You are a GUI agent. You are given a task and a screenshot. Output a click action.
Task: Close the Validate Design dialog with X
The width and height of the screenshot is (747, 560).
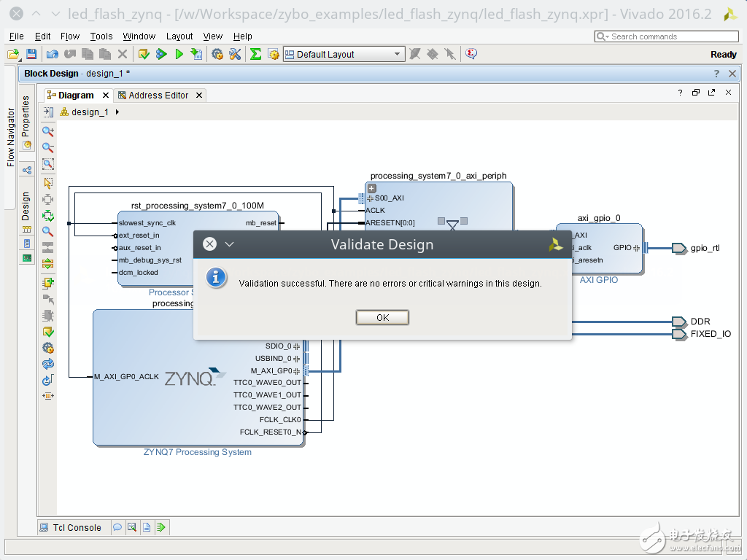209,244
